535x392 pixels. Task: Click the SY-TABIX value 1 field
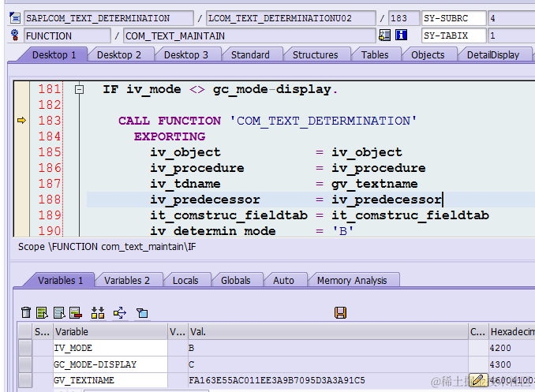(511, 35)
